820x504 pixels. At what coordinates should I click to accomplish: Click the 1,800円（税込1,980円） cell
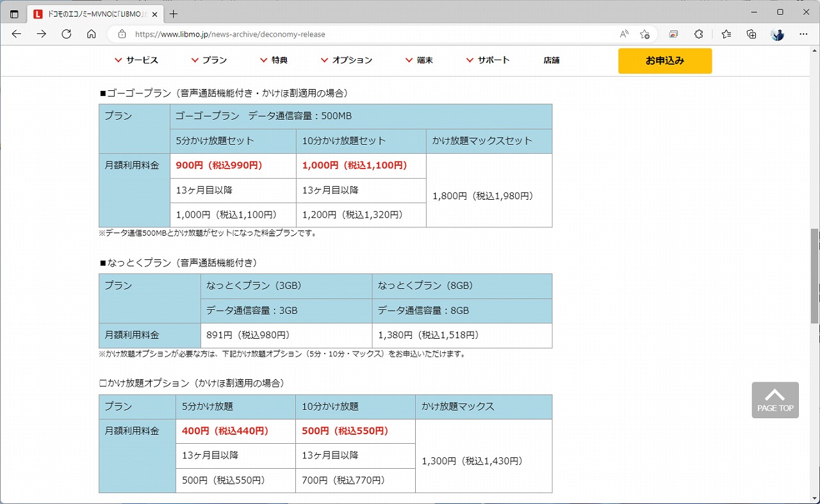click(x=489, y=190)
